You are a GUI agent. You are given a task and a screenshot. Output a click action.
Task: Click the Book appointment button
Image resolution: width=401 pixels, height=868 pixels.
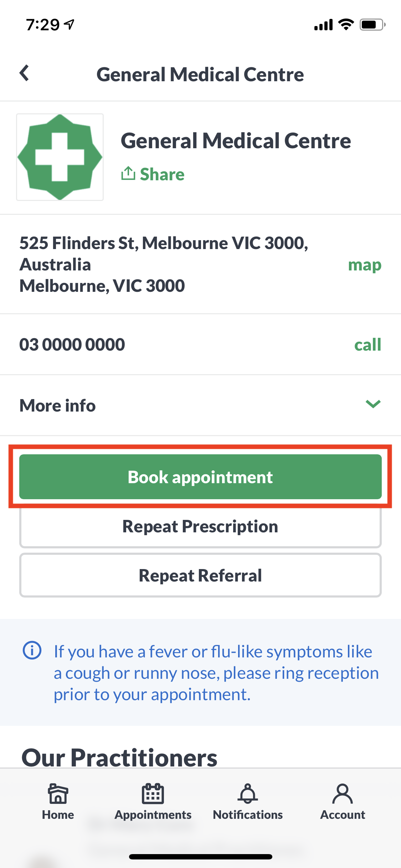point(200,477)
